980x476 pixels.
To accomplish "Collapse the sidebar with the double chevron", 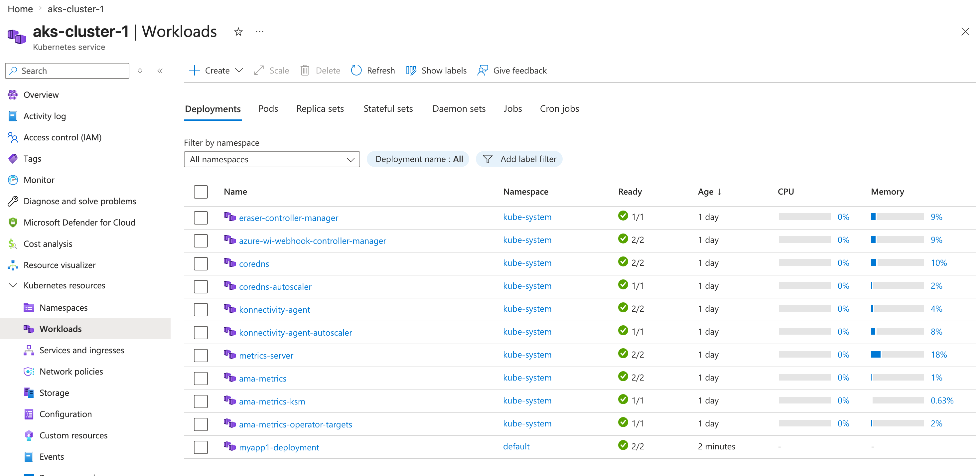I will click(x=160, y=71).
